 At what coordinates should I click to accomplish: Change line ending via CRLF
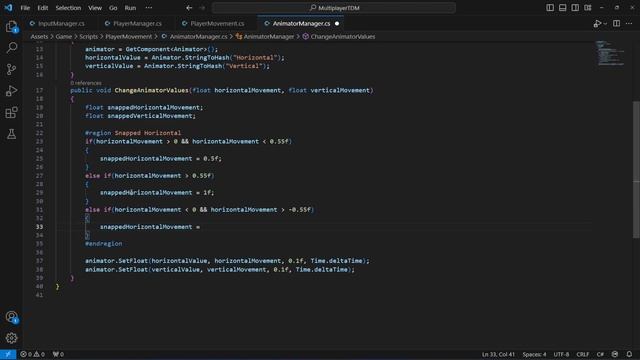582,354
